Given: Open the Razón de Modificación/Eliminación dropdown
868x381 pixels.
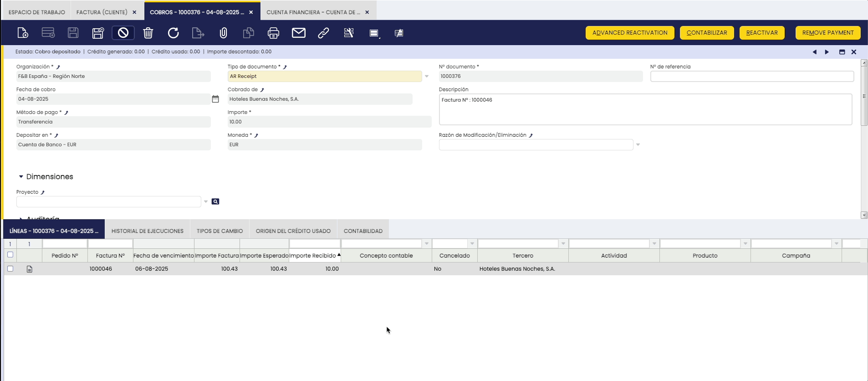Looking at the screenshot, I should coord(638,144).
